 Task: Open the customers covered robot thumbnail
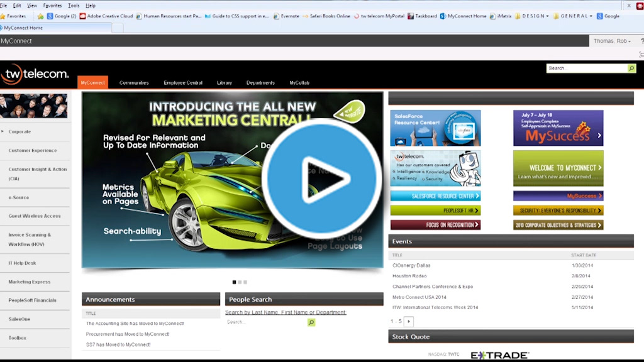point(435,168)
